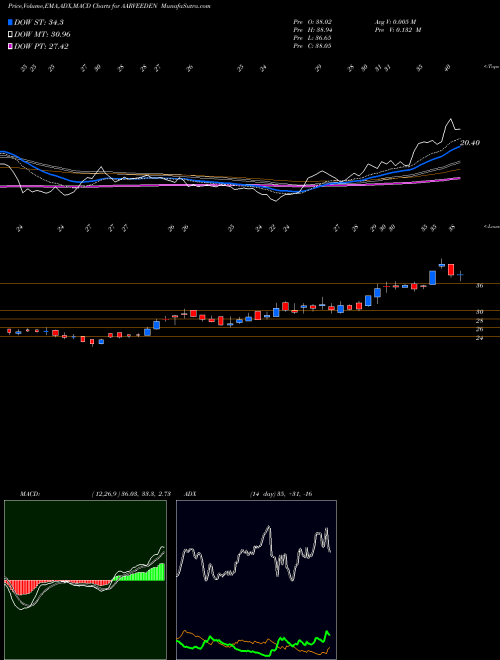Click the 36 price axis label
The image size is (500, 660).
(479, 286)
